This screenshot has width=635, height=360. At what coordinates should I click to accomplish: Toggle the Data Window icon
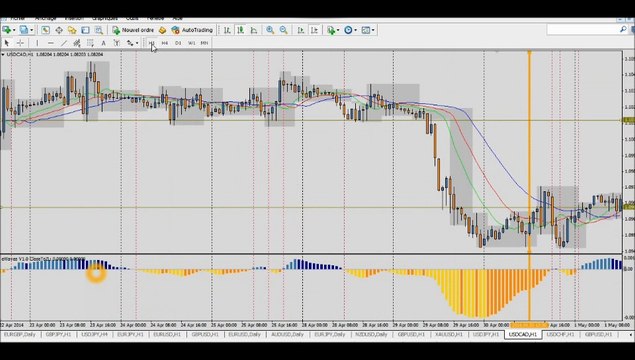(x=59, y=30)
